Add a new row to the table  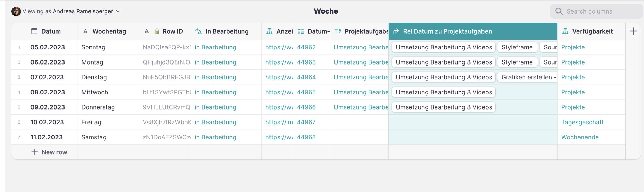[49, 152]
